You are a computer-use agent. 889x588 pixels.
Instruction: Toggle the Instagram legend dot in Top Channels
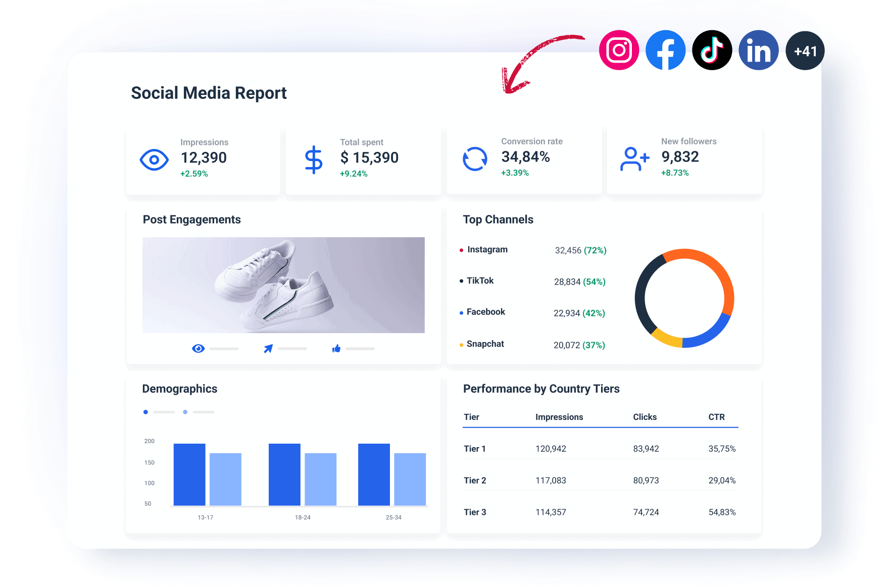click(460, 249)
